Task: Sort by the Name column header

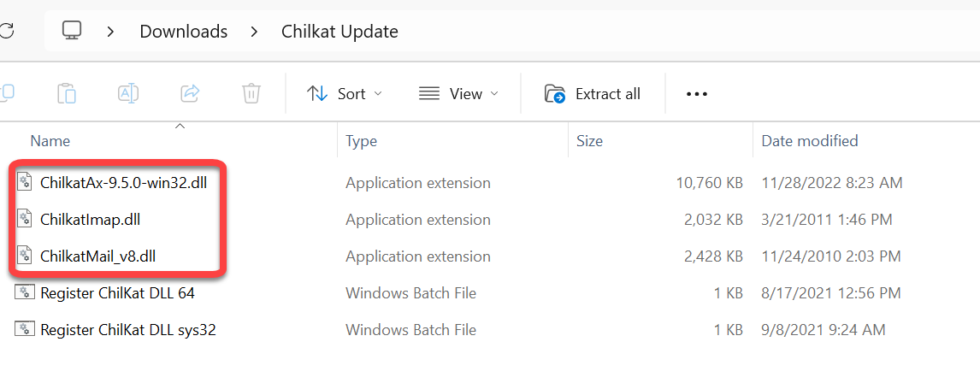Action: click(x=50, y=141)
